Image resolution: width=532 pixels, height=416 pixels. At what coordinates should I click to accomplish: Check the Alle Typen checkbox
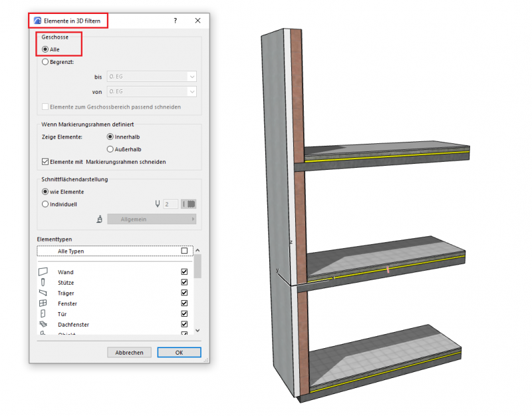click(x=184, y=251)
